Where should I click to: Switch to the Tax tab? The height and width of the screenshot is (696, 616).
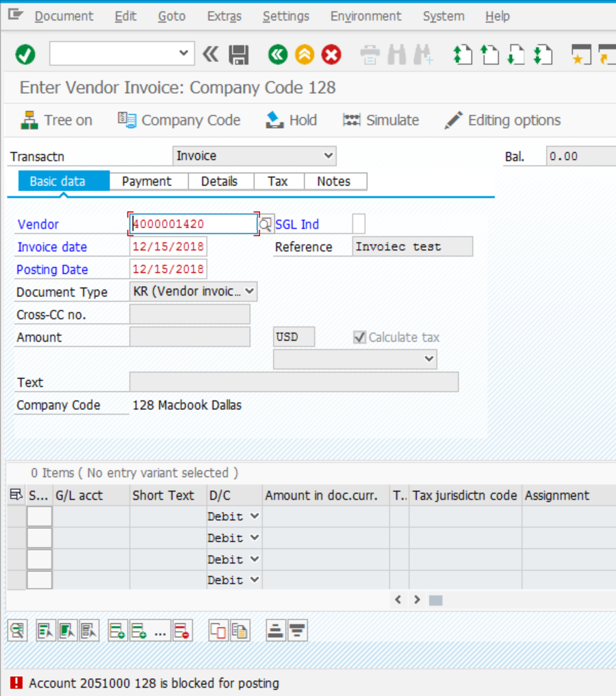tap(277, 181)
